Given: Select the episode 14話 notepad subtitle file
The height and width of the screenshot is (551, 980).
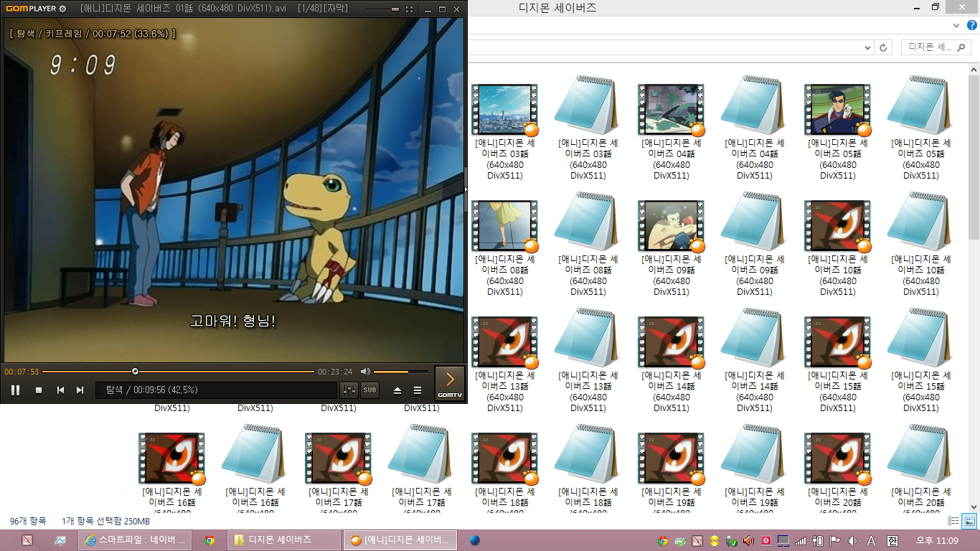Looking at the screenshot, I should pos(754,360).
